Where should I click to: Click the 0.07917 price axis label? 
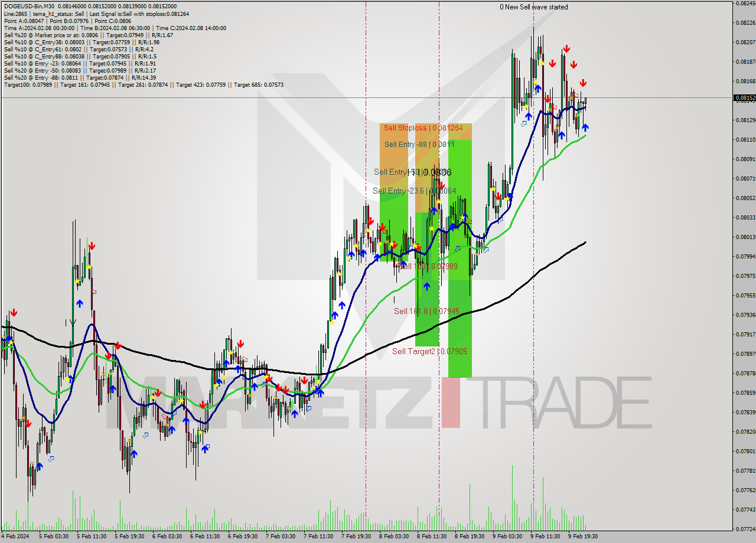745,334
